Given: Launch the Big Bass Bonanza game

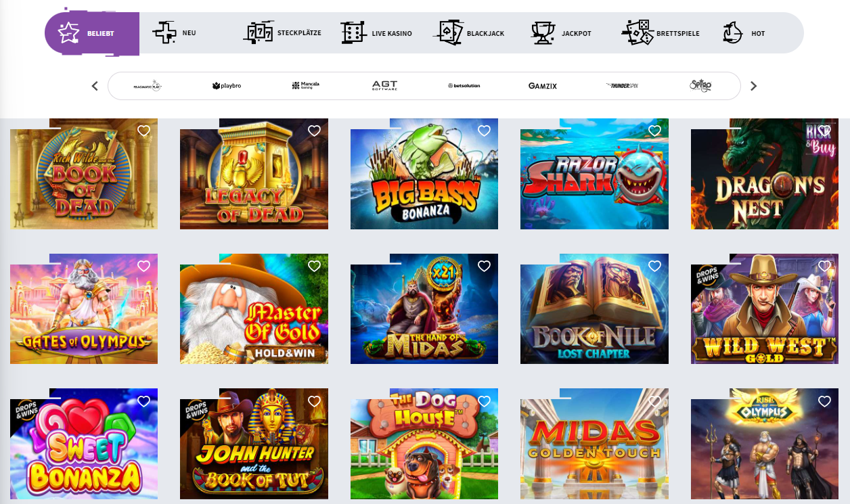Looking at the screenshot, I should (x=424, y=174).
